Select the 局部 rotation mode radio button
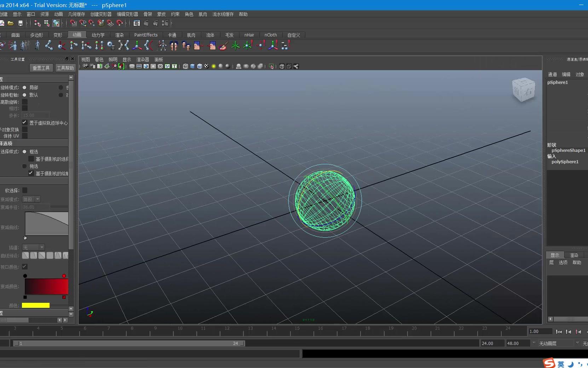 click(25, 87)
